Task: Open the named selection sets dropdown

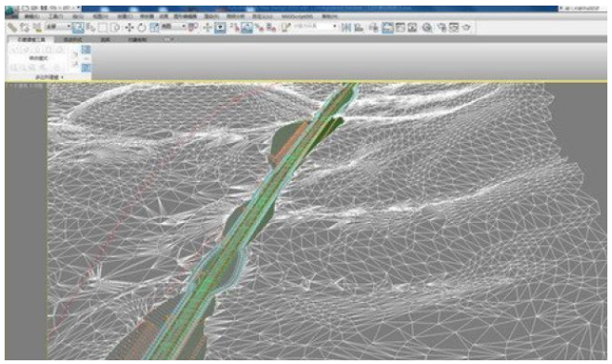Action: point(316,27)
